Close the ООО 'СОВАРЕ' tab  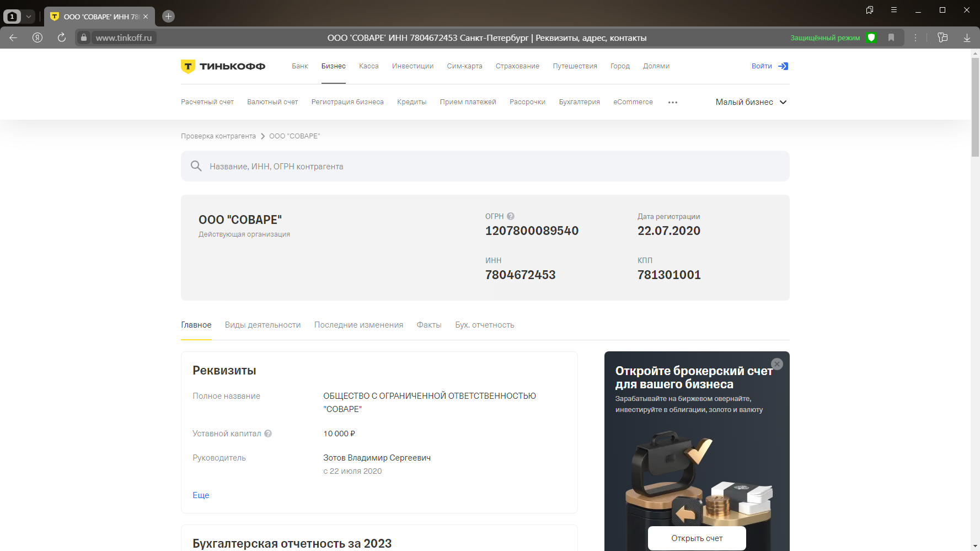click(146, 17)
